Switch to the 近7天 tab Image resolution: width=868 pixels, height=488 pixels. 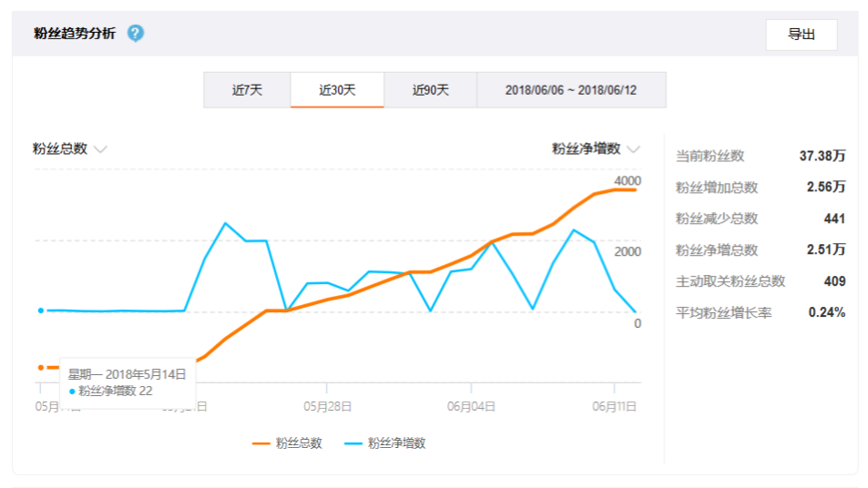[x=247, y=89]
